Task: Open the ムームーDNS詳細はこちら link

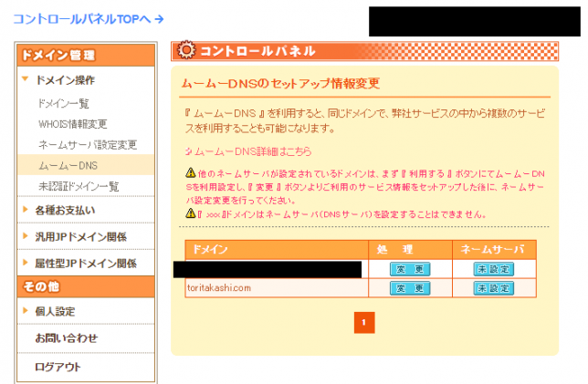Action: point(241,150)
